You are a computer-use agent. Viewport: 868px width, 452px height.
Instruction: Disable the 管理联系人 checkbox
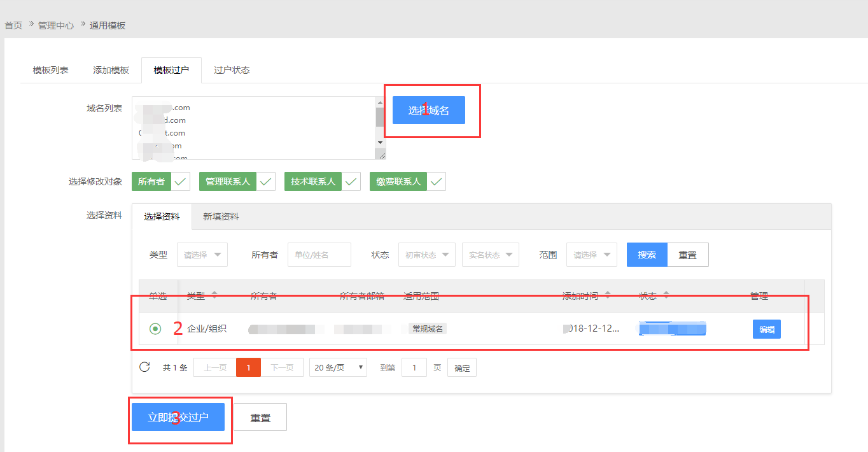265,181
